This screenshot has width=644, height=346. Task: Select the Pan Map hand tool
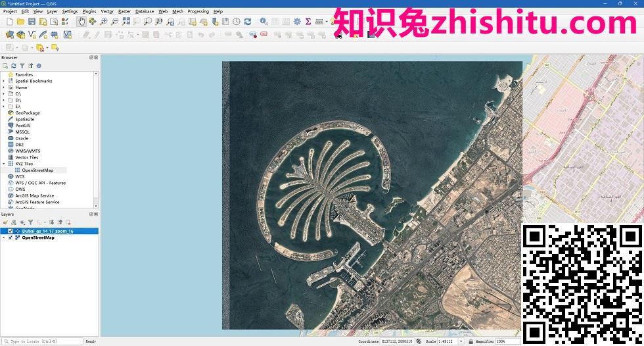click(x=81, y=21)
